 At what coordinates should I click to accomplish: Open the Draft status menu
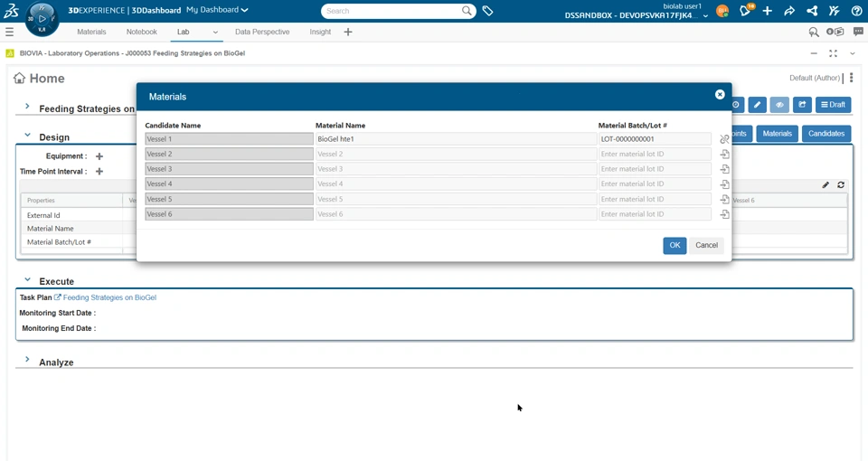pos(833,105)
